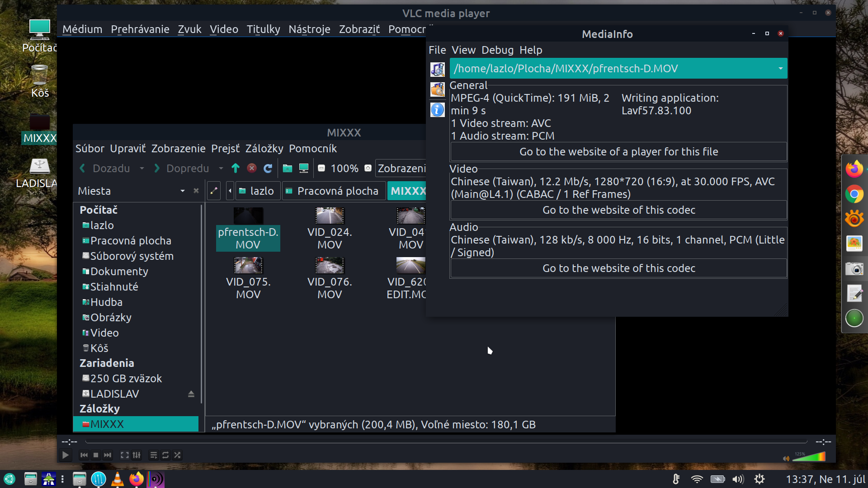Reload folder with the refresh icon
The height and width of the screenshot is (488, 868).
pyautogui.click(x=268, y=169)
